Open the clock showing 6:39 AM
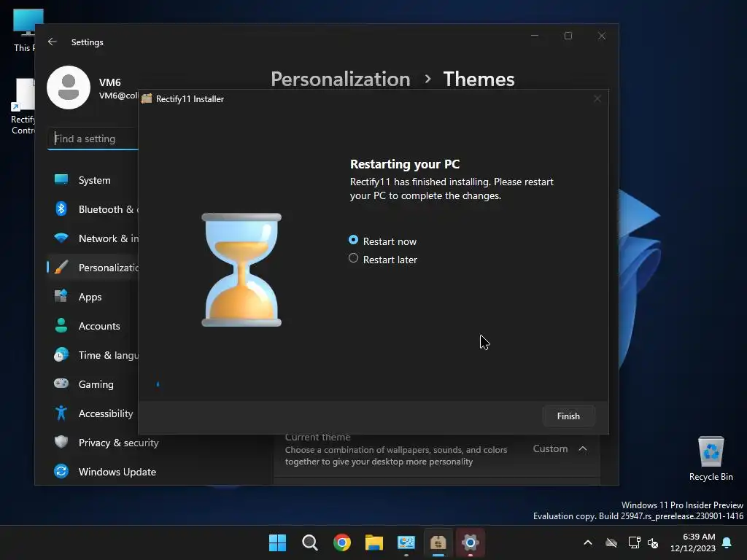The width and height of the screenshot is (747, 560). [x=693, y=542]
